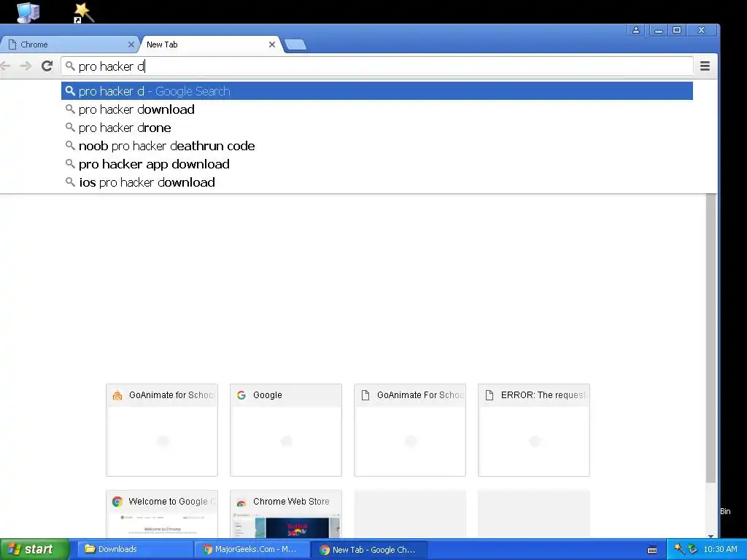Click the orange GoAnimate favicon on first tile
Viewport: 747px width, 560px height.
(x=117, y=394)
